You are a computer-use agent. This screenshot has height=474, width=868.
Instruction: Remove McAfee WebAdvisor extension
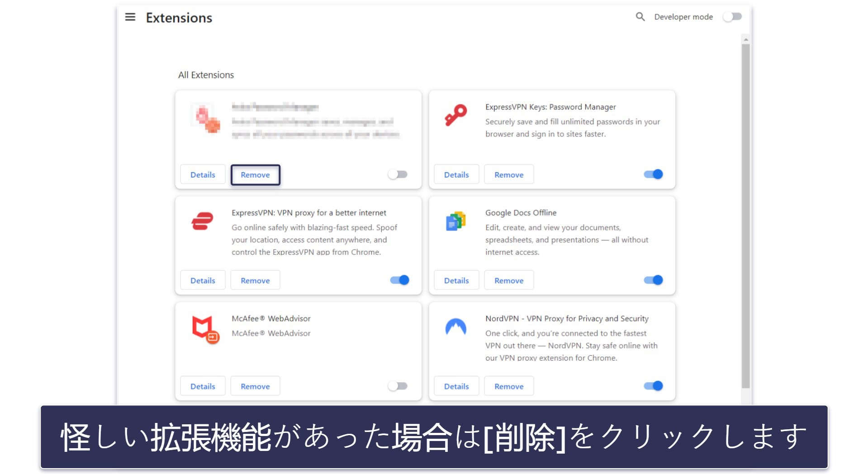[x=255, y=386]
